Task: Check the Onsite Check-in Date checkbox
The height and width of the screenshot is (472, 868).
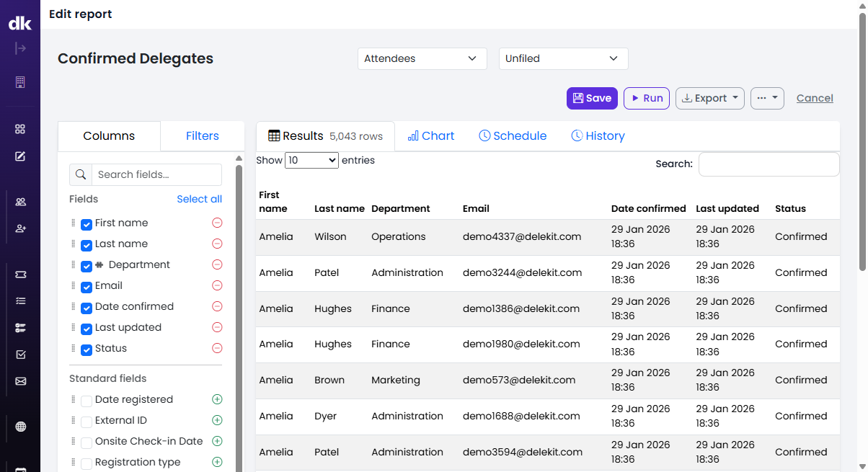Action: coord(87,442)
